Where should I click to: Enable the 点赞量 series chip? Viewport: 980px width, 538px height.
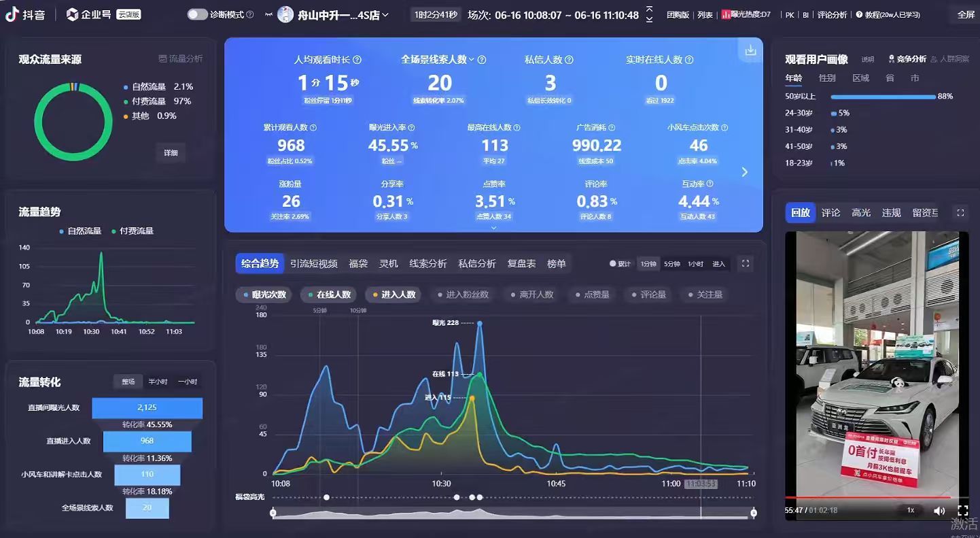coord(591,295)
